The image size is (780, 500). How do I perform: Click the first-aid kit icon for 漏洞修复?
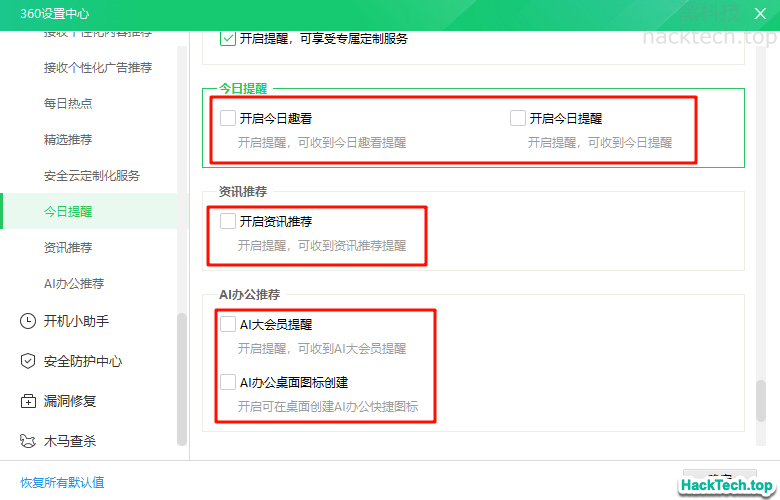click(x=28, y=401)
